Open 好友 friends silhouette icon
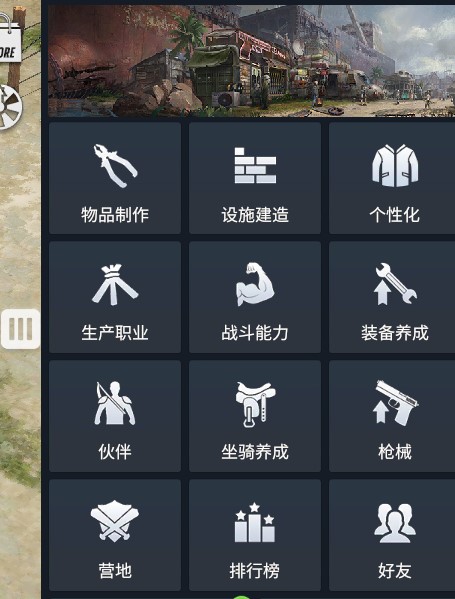Screen dimensions: 455x599 pyautogui.click(x=395, y=523)
